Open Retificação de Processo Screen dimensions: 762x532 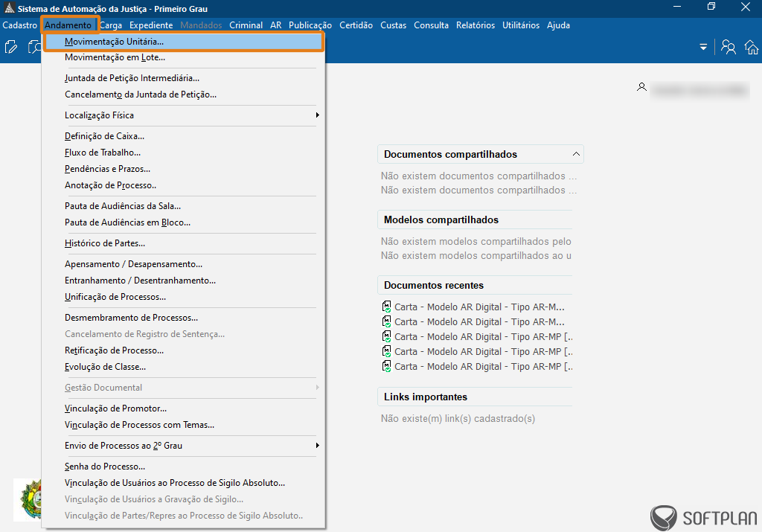(184, 350)
